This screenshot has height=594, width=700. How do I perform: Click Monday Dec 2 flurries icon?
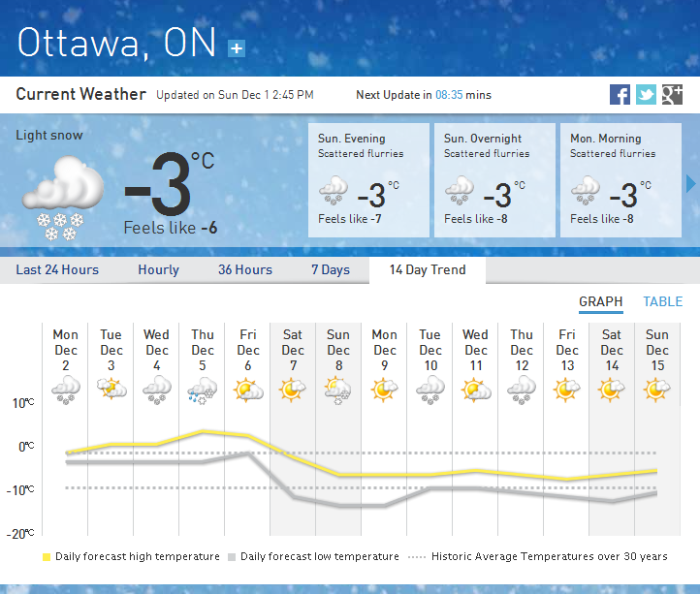[x=66, y=390]
